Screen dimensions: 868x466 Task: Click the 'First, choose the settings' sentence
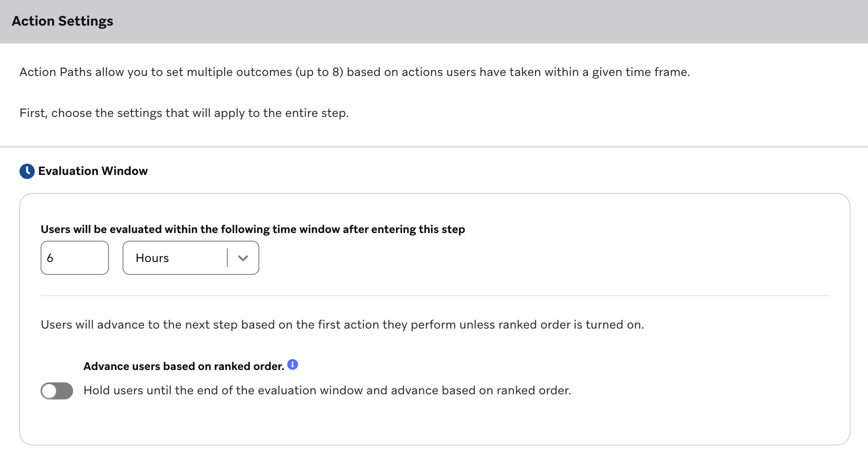click(184, 113)
